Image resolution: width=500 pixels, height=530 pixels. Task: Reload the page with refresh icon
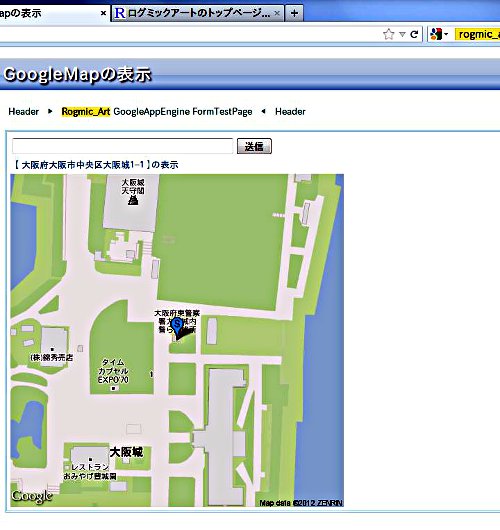click(x=414, y=34)
